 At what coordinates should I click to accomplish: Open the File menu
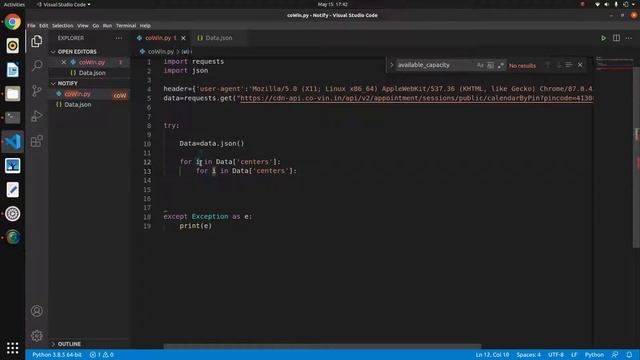pos(31,26)
